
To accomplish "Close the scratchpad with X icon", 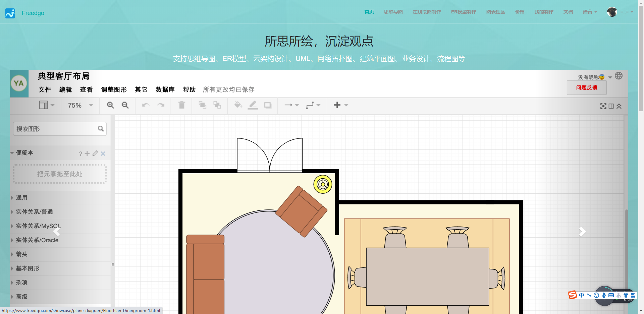I will point(103,153).
